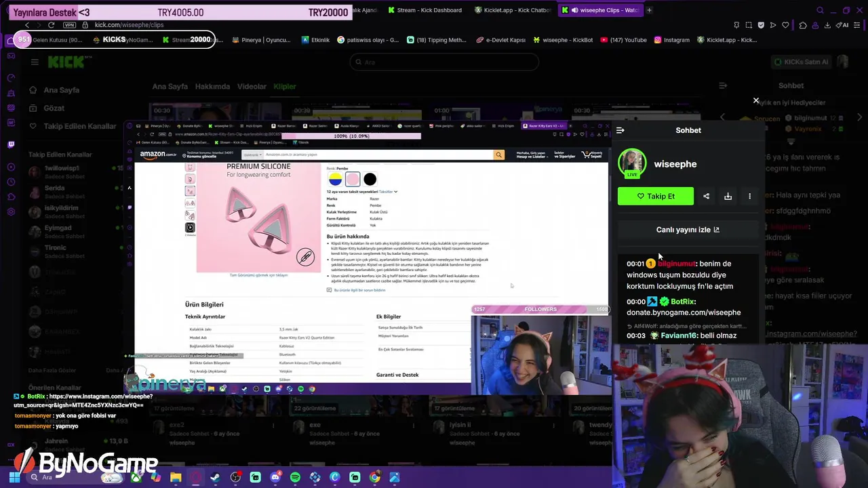Viewport: 868px width, 488px height.
Task: Switch to channel Hakkımda tab
Action: tap(212, 87)
